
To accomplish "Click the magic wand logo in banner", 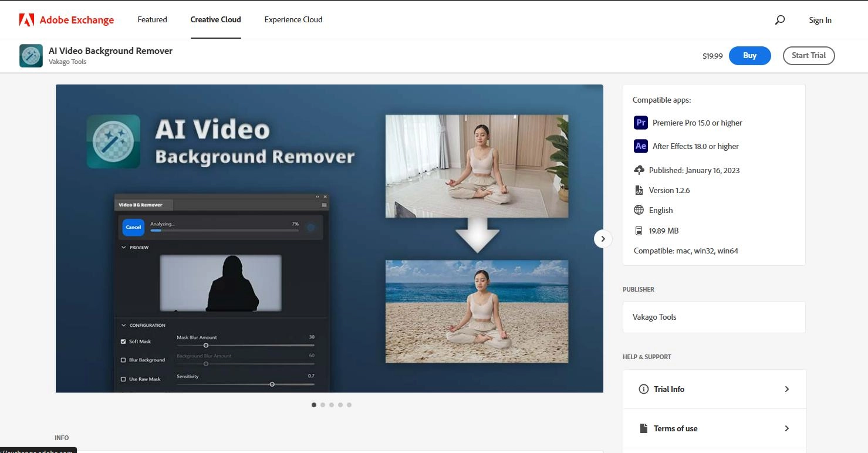I will (x=113, y=141).
